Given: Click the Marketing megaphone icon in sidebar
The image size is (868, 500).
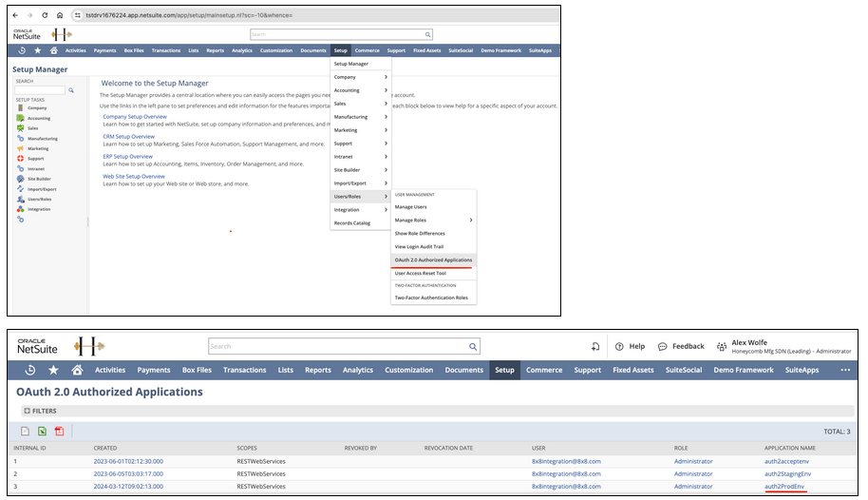Looking at the screenshot, I should click(x=21, y=148).
